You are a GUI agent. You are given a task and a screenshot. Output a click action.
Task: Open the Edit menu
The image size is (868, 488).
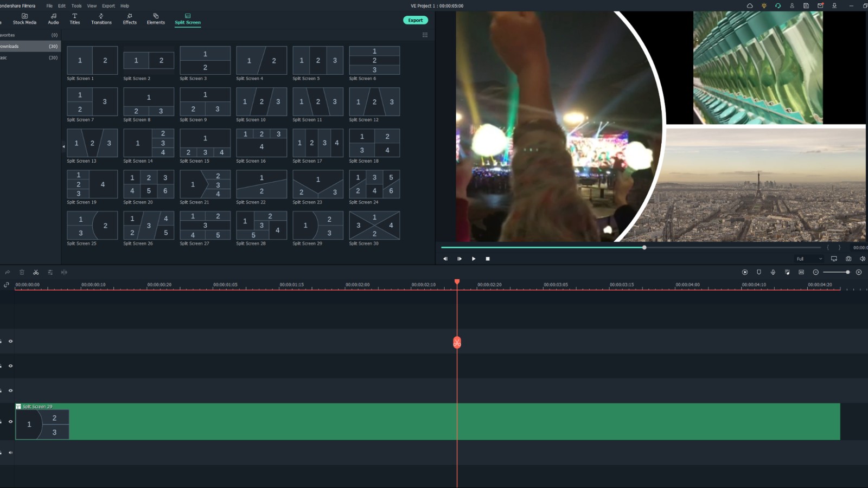pyautogui.click(x=62, y=6)
